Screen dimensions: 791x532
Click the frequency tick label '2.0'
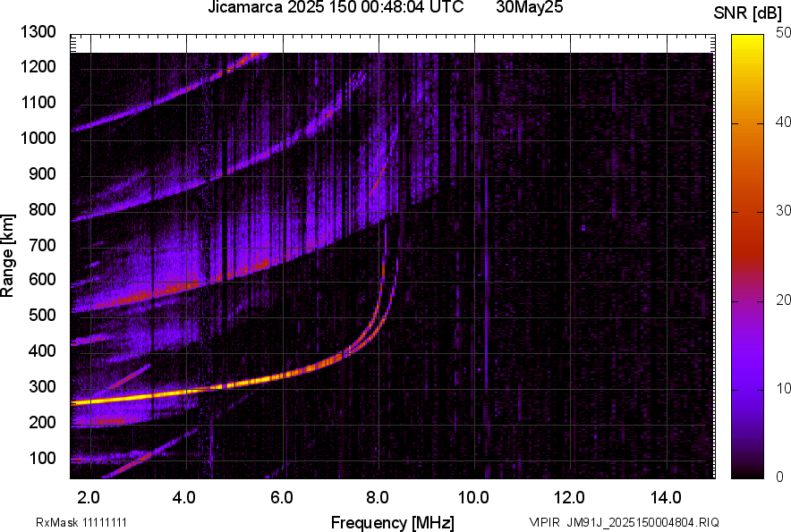89,498
